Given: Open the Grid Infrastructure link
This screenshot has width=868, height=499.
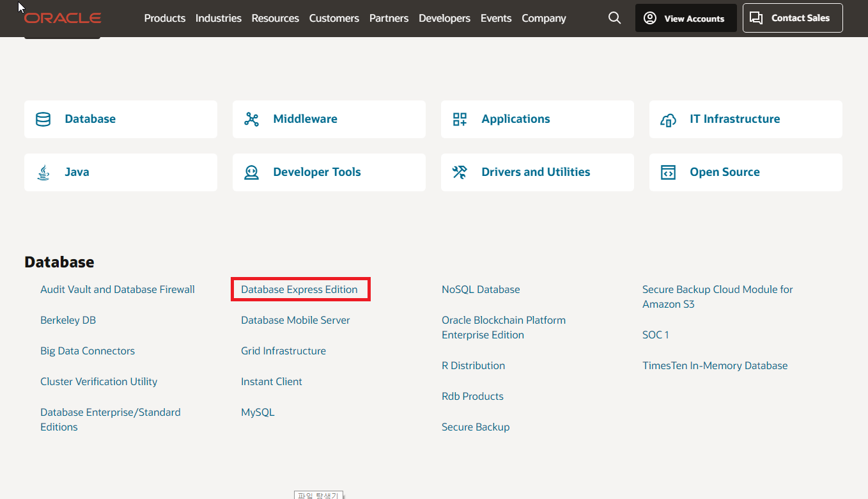Looking at the screenshot, I should click(x=283, y=351).
